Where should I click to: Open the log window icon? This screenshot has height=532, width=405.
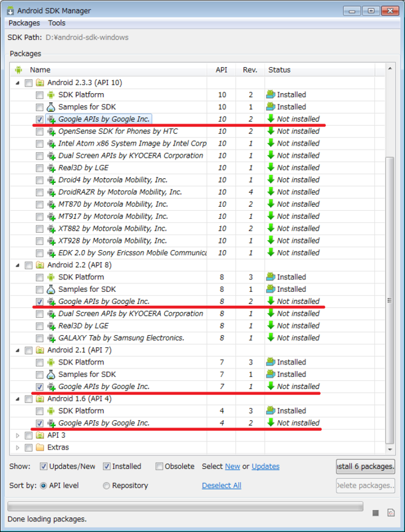point(391,513)
